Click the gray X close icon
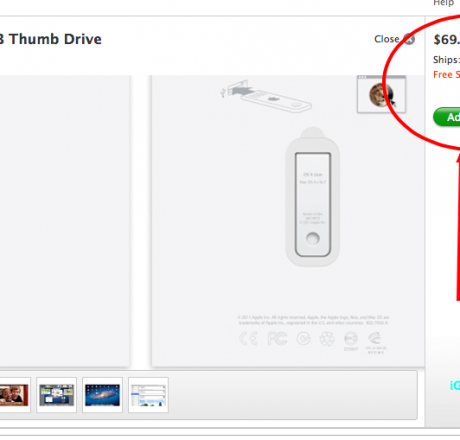This screenshot has width=460, height=440. pyautogui.click(x=409, y=39)
